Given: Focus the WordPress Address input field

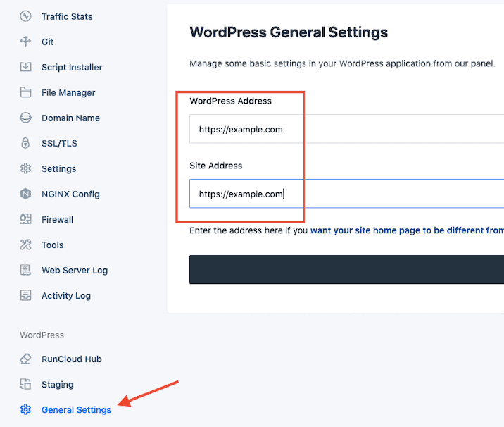Looking at the screenshot, I should (x=345, y=129).
